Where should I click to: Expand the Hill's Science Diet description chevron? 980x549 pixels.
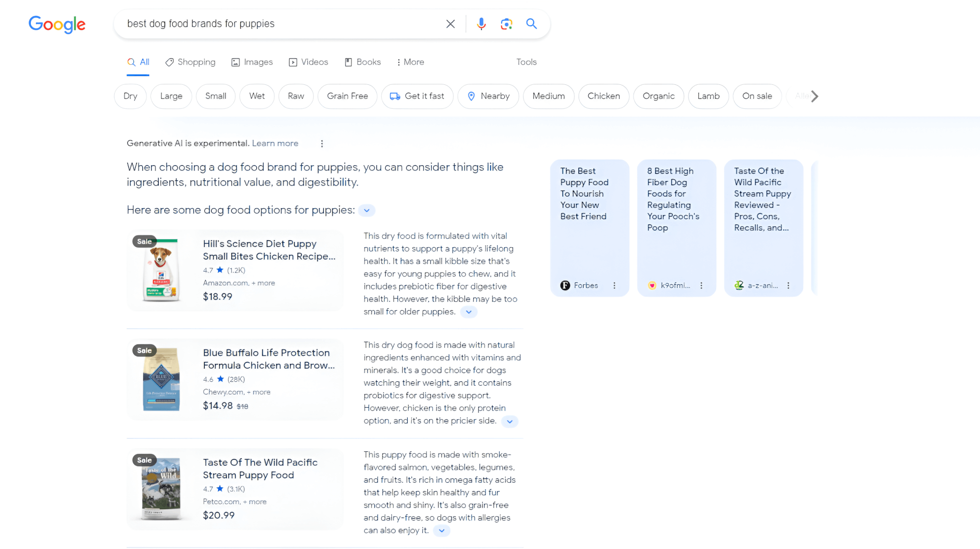coord(469,312)
